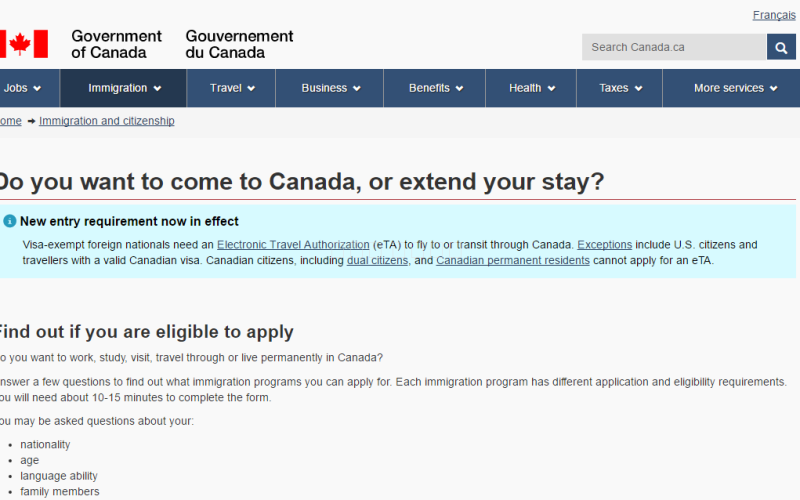Click the Canadian flag logo

[22, 44]
